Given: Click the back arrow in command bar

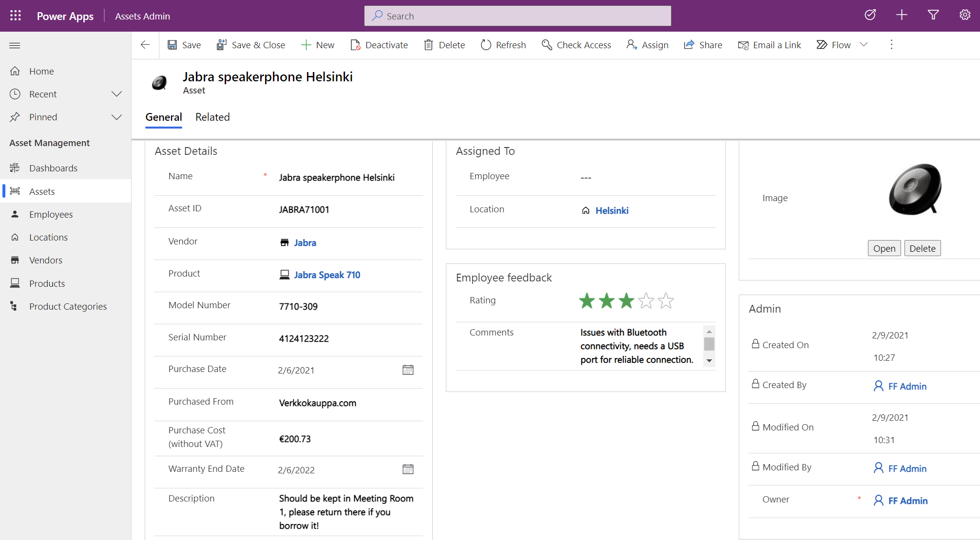Looking at the screenshot, I should pos(145,45).
